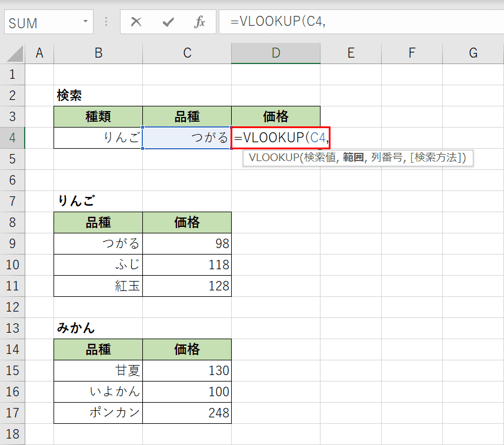Image resolution: width=504 pixels, height=445 pixels.
Task: Click [検索方法] argument in the tooltip
Action: click(436, 158)
